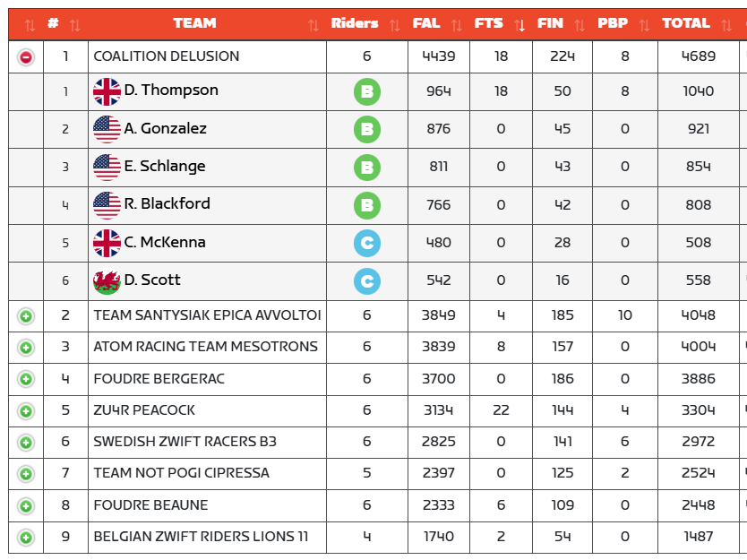Screen dimensions: 747x560
Task: Sort table by TEAM column header
Action: [194, 24]
